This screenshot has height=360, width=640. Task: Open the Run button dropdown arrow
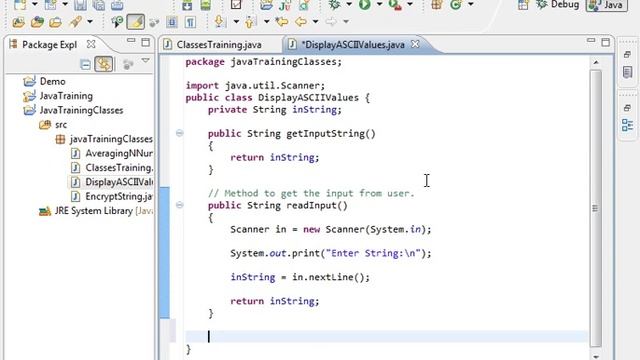point(379,4)
